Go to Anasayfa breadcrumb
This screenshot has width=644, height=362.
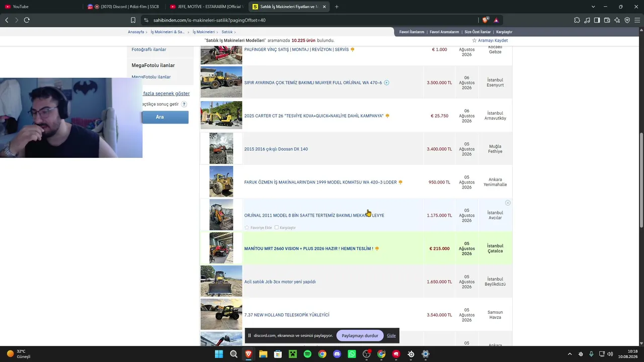tap(136, 32)
